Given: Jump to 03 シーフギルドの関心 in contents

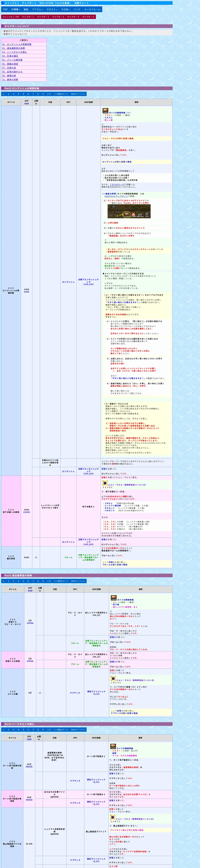Looking at the screenshot, I should [14, 52].
